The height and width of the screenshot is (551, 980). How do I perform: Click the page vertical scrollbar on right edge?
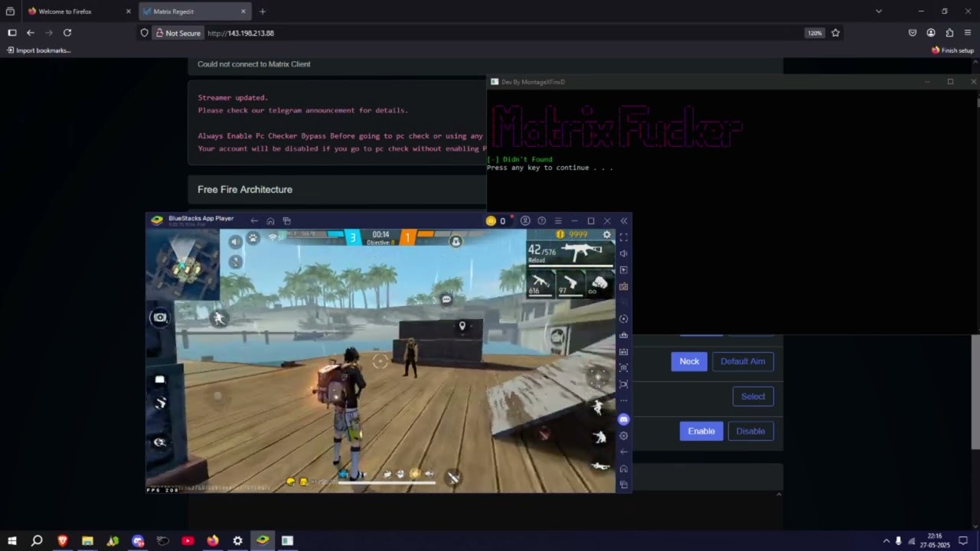coord(975,392)
